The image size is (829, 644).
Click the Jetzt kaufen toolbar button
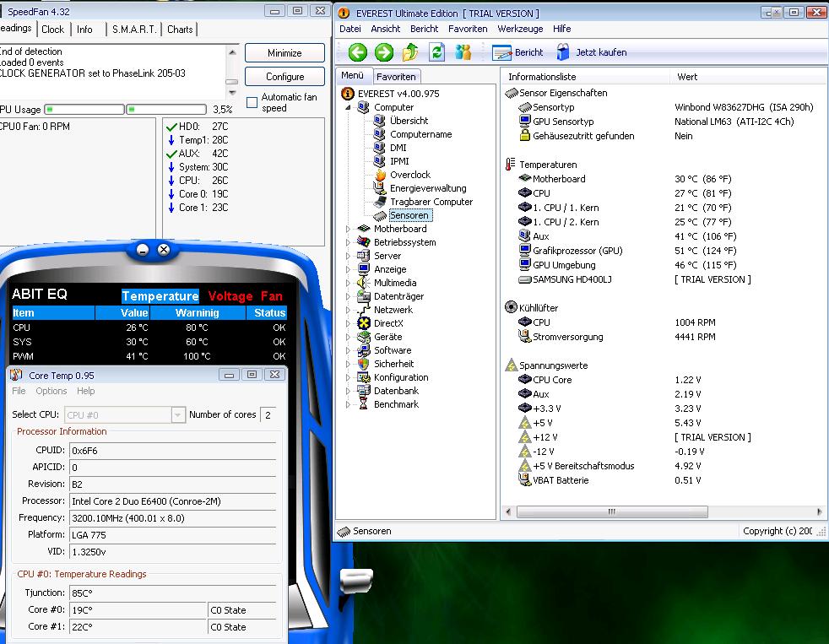(x=592, y=52)
